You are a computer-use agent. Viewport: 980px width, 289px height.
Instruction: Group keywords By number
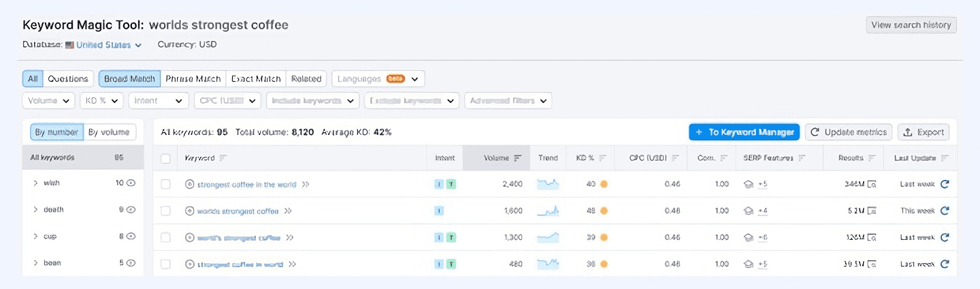click(x=56, y=132)
